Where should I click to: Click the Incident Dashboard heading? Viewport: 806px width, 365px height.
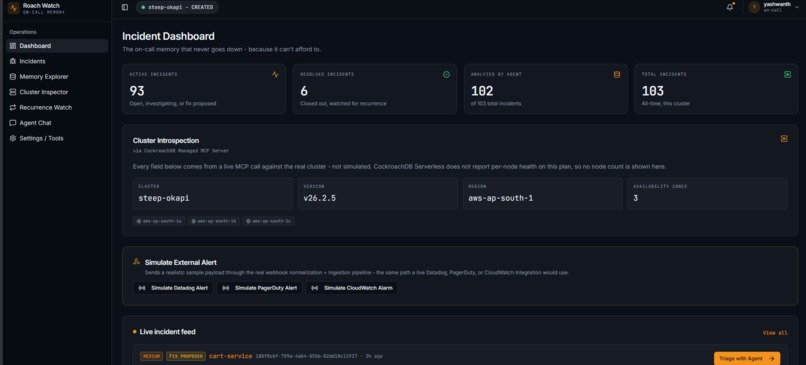pos(168,36)
